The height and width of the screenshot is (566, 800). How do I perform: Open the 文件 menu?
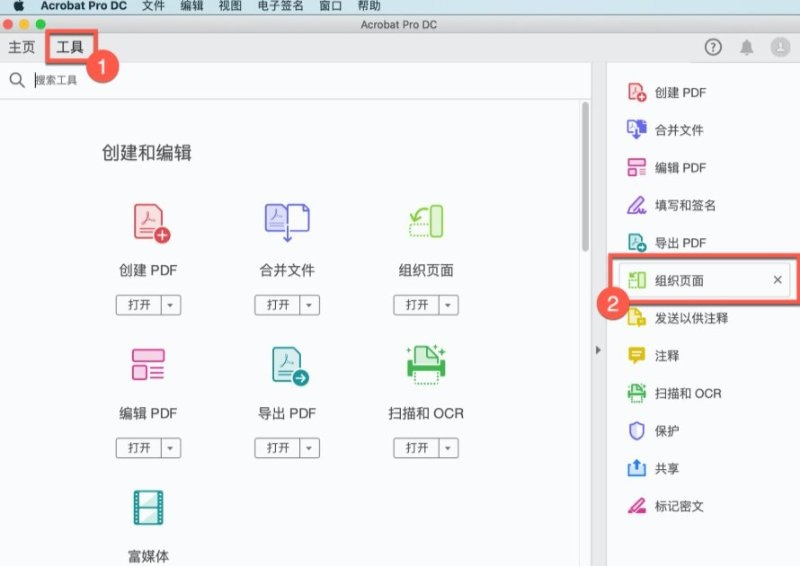coord(153,6)
